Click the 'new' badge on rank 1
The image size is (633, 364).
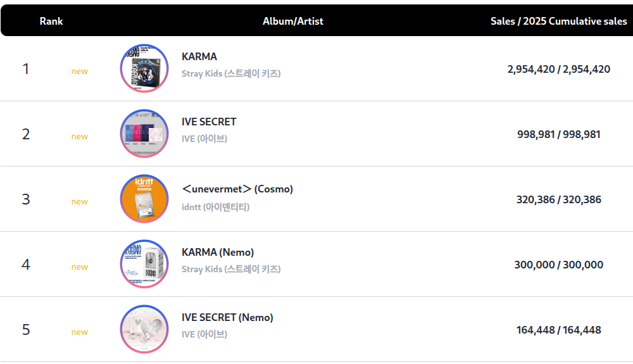[x=80, y=72]
